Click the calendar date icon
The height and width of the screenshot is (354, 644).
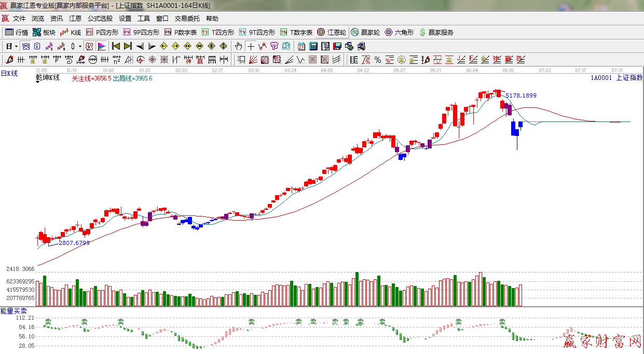tap(301, 46)
